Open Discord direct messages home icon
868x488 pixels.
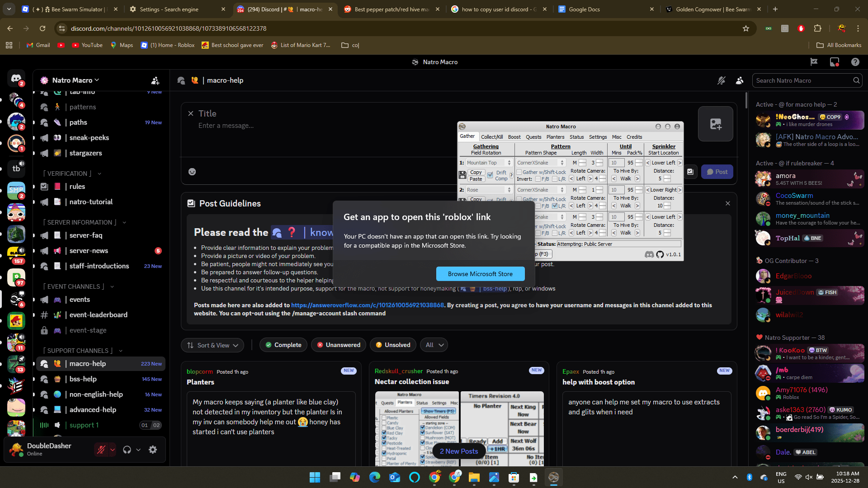coord(16,80)
